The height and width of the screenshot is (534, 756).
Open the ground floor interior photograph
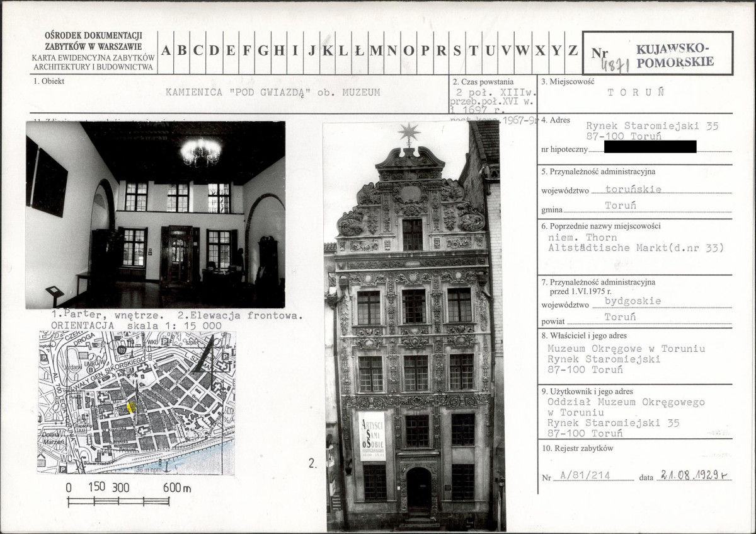(x=155, y=214)
